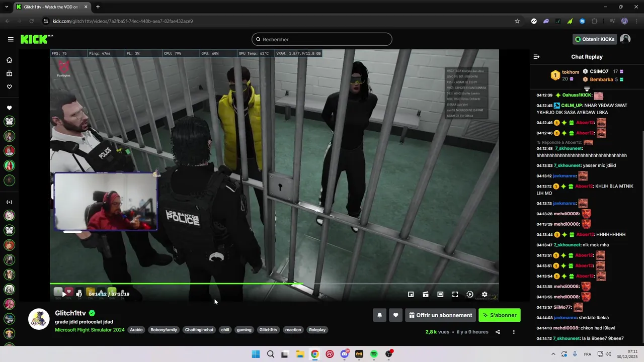Open Following heart icon under Browse
The image size is (644, 362).
[x=9, y=87]
